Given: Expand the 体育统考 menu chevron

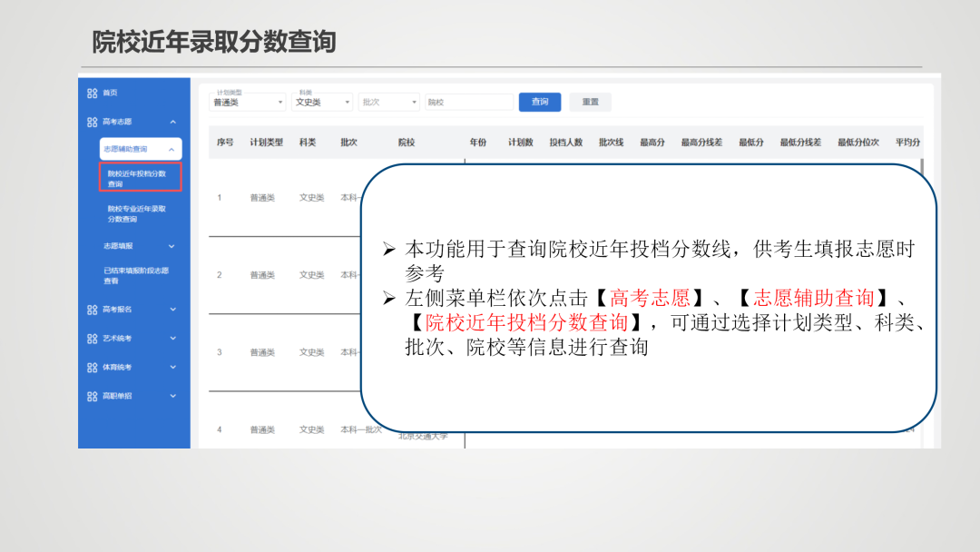Looking at the screenshot, I should click(x=173, y=367).
